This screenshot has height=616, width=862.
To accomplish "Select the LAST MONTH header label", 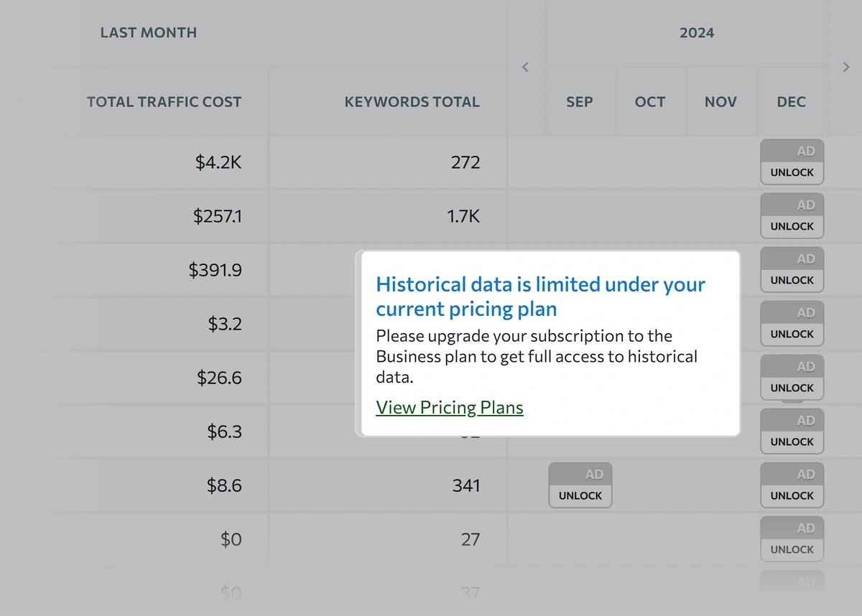I will click(x=149, y=32).
